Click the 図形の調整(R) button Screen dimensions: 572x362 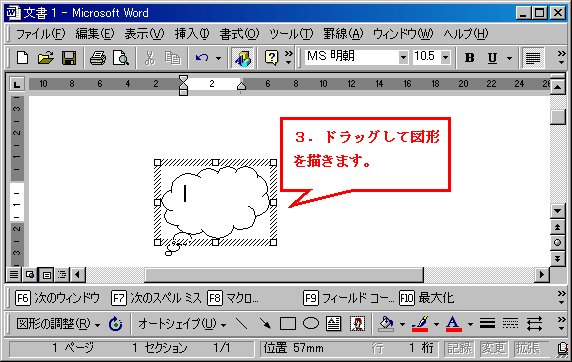(58, 323)
